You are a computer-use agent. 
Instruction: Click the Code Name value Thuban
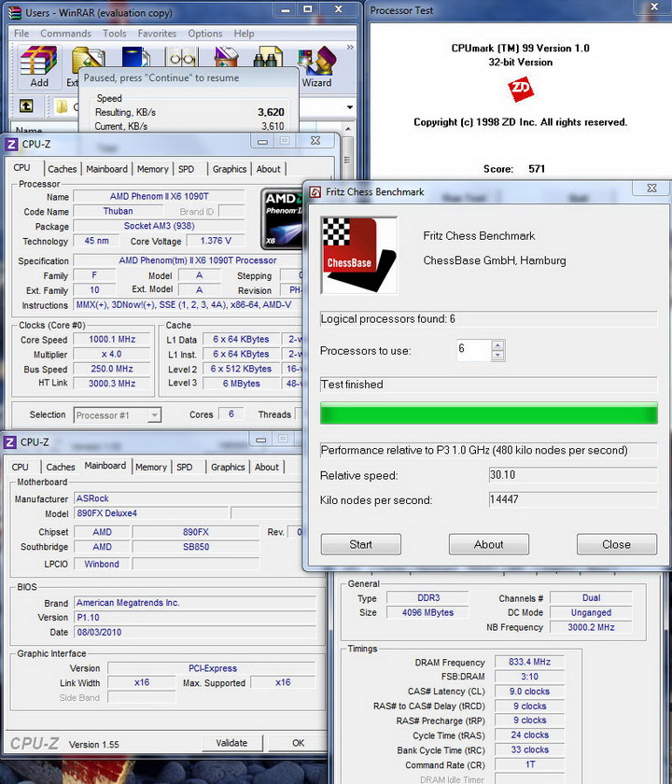[x=118, y=211]
